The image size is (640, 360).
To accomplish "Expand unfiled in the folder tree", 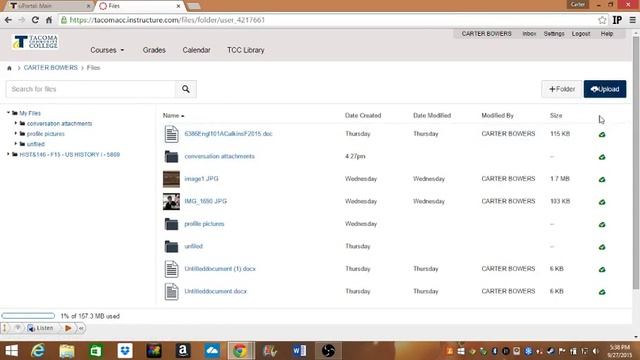I will [x=16, y=144].
